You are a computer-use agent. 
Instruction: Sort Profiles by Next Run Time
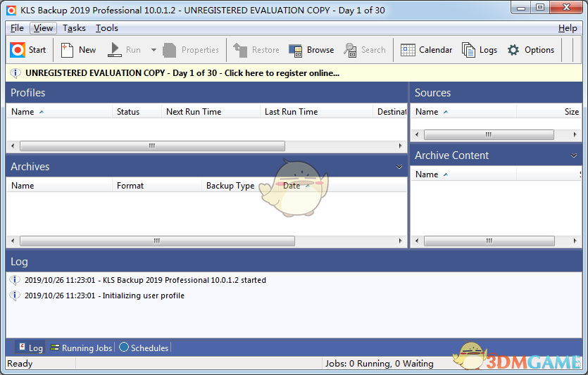click(211, 112)
